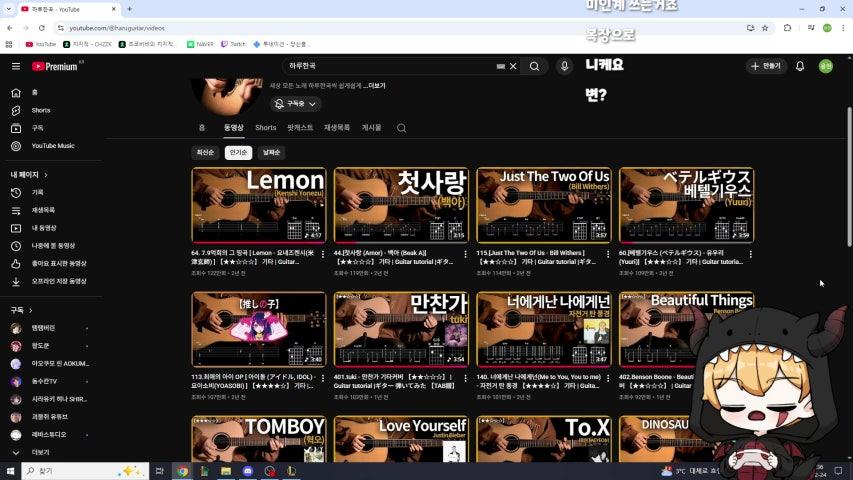Image resolution: width=853 pixels, height=480 pixels.
Task: Open the Twitch bookmark
Action: [233, 44]
